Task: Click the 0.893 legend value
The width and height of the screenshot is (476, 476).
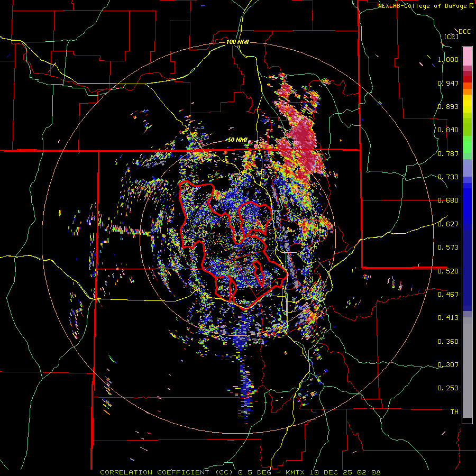Action: 448,106
